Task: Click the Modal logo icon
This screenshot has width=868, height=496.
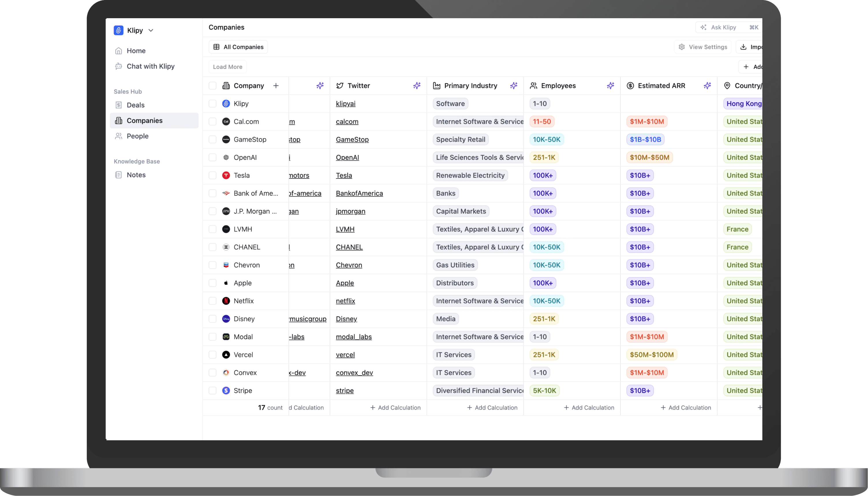Action: tap(226, 337)
